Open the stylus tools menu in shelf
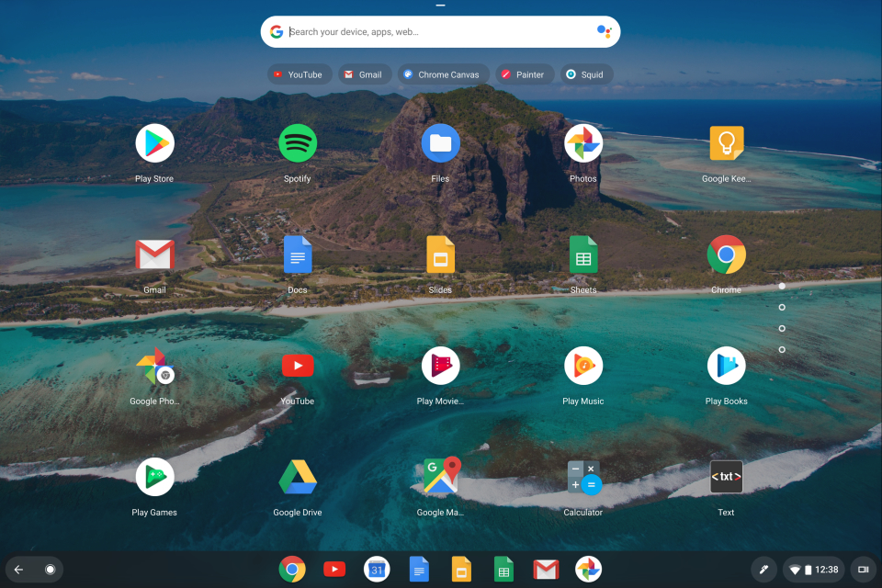The image size is (882, 588). pyautogui.click(x=763, y=570)
